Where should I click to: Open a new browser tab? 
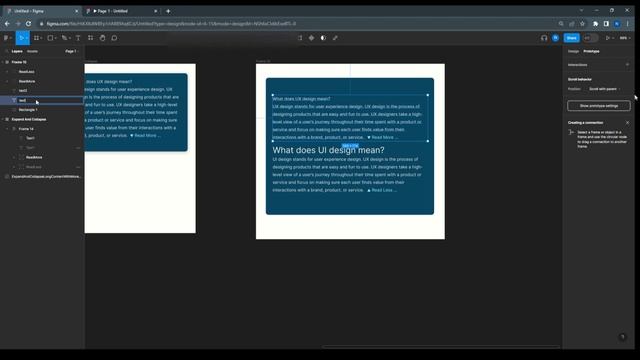tap(168, 11)
